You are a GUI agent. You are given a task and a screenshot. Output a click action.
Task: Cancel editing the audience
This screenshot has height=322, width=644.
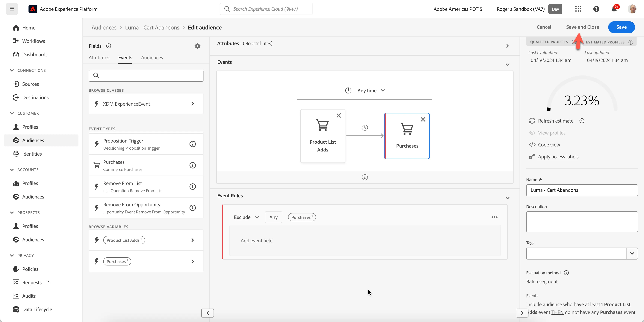click(x=544, y=27)
